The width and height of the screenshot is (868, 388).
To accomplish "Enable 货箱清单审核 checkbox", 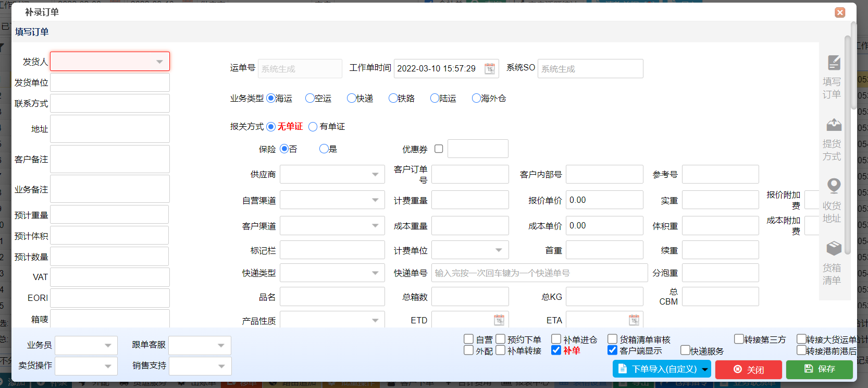I will pyautogui.click(x=612, y=339).
